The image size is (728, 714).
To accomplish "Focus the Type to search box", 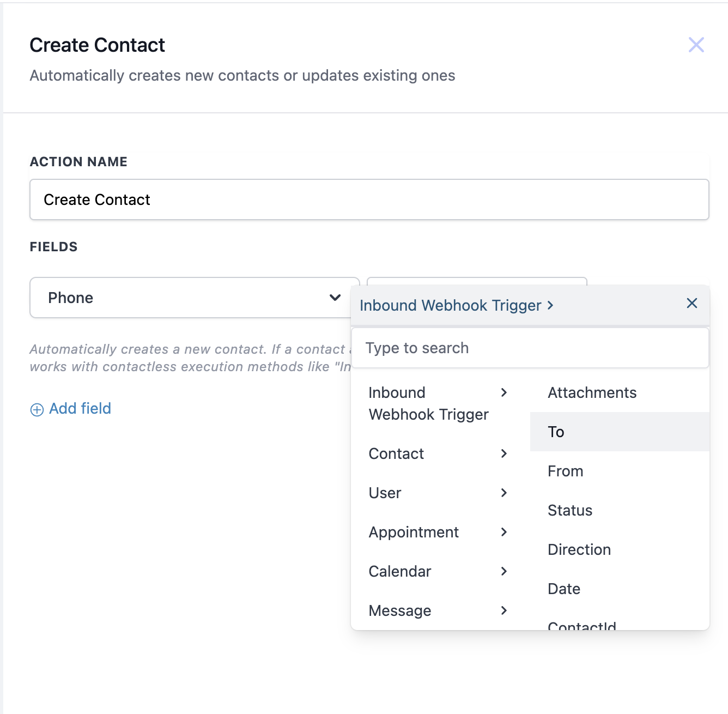I will tap(530, 348).
